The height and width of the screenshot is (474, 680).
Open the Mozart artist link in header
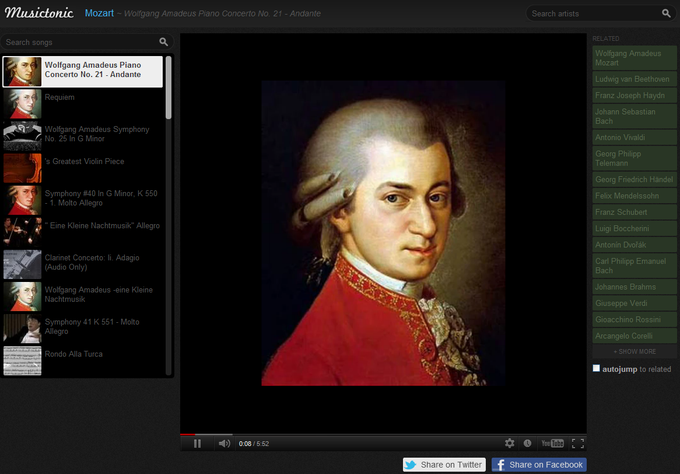[99, 13]
